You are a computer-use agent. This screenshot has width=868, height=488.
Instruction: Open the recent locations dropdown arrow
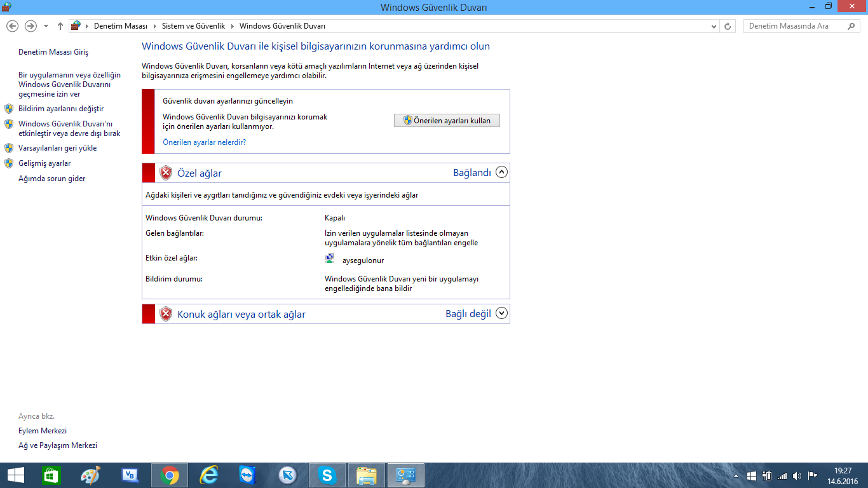[46, 26]
